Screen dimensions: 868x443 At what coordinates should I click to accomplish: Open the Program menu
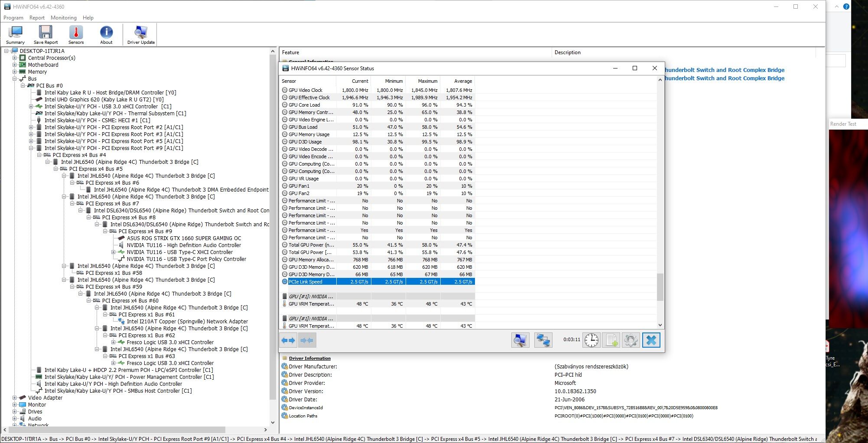[x=13, y=18]
